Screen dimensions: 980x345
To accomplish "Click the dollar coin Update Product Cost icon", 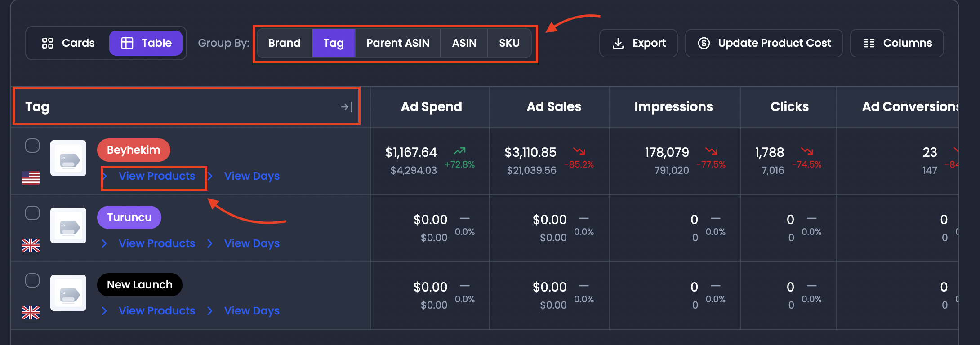I will point(704,43).
